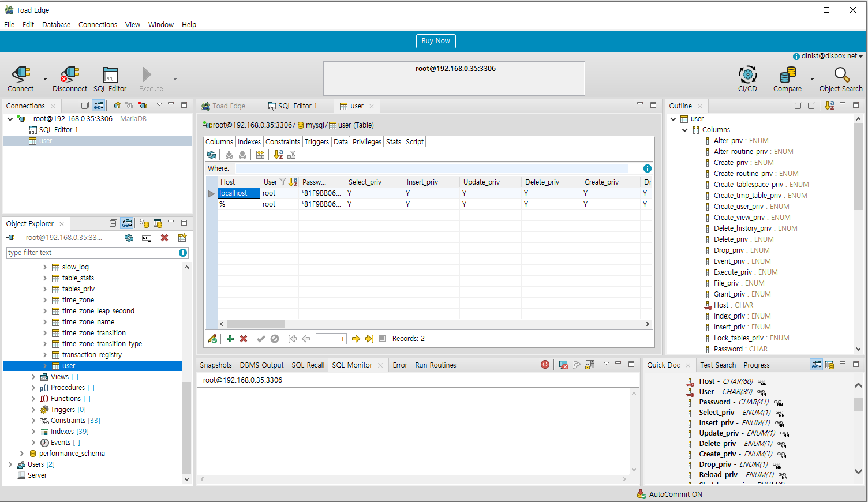This screenshot has width=868, height=502.
Task: Open the Compare dropdown arrow
Action: 812,79
